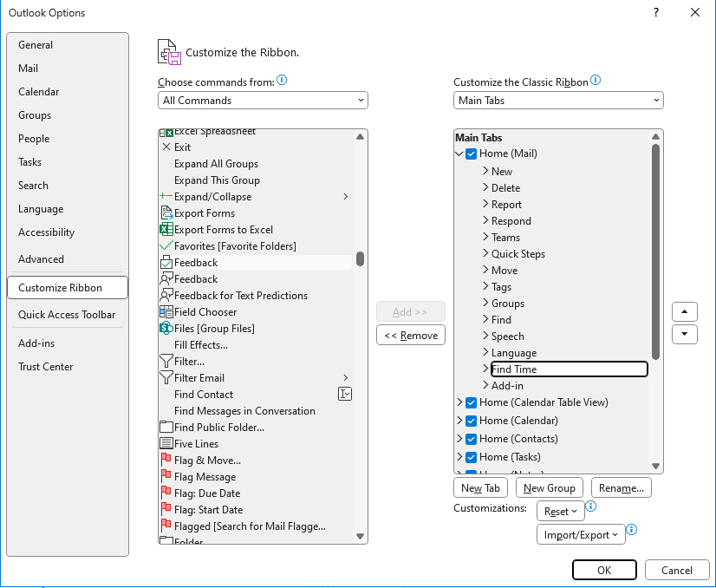The height and width of the screenshot is (588, 716).
Task: Click the Flag Message red flag icon
Action: coord(166,475)
